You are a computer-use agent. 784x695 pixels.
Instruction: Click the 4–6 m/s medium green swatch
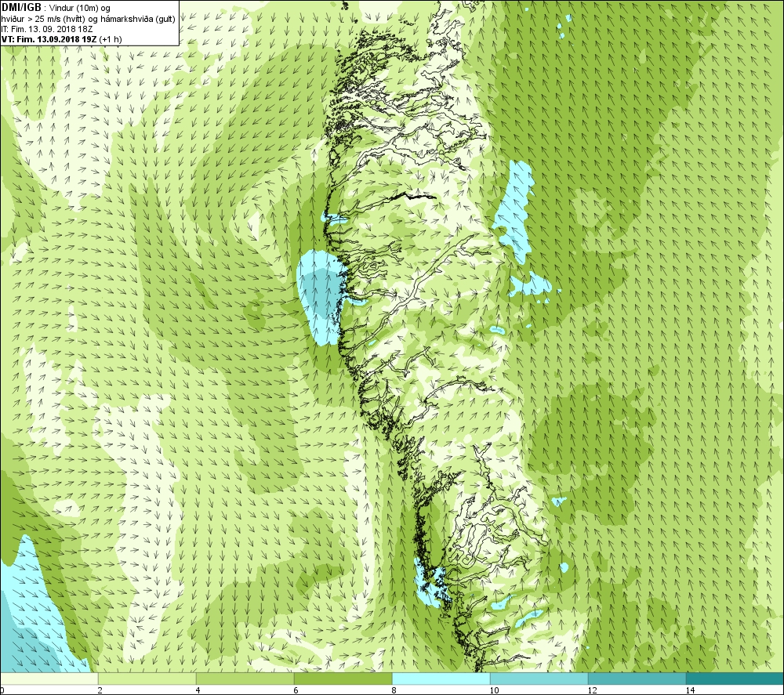[x=245, y=679]
